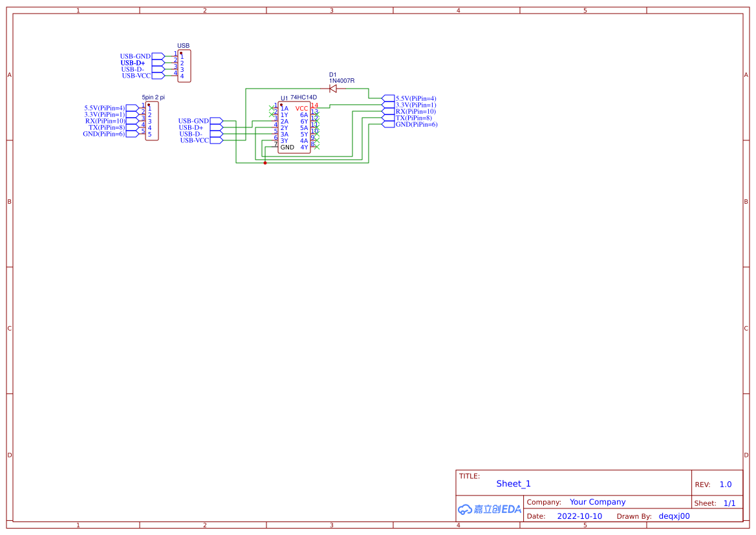Viewport: 756px width, 535px height.
Task: Click the Your Company field value
Action: pos(597,502)
